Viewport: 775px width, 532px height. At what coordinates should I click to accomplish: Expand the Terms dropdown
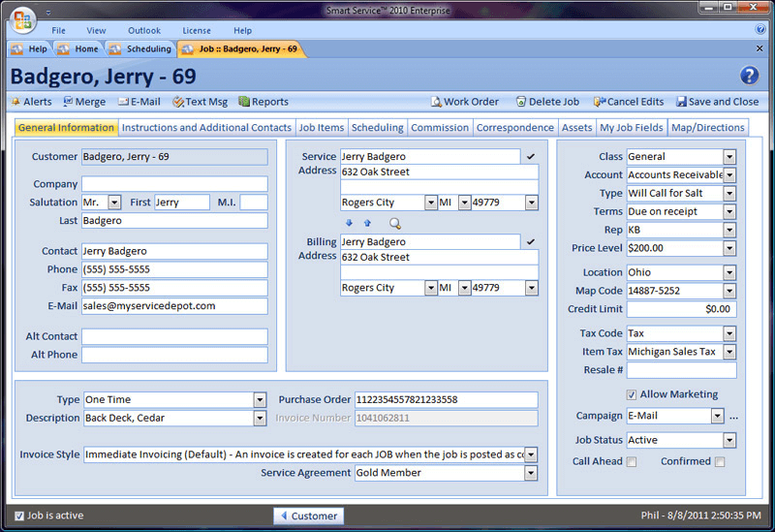pyautogui.click(x=729, y=212)
